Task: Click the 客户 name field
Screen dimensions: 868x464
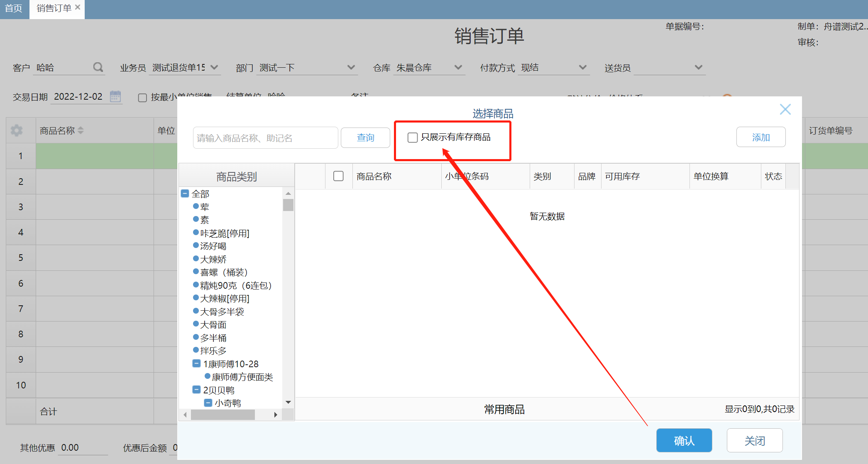Action: click(x=62, y=68)
